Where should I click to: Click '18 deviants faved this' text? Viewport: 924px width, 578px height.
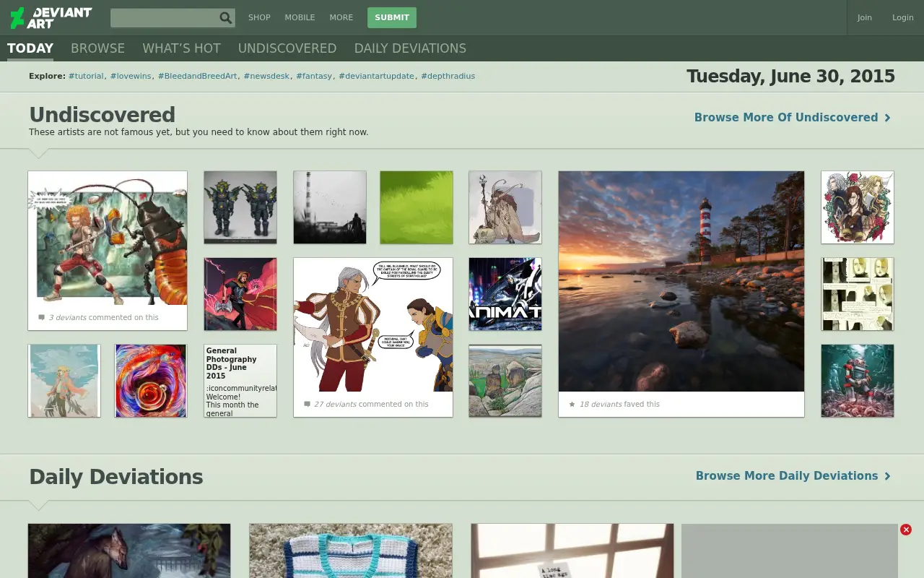coord(619,404)
